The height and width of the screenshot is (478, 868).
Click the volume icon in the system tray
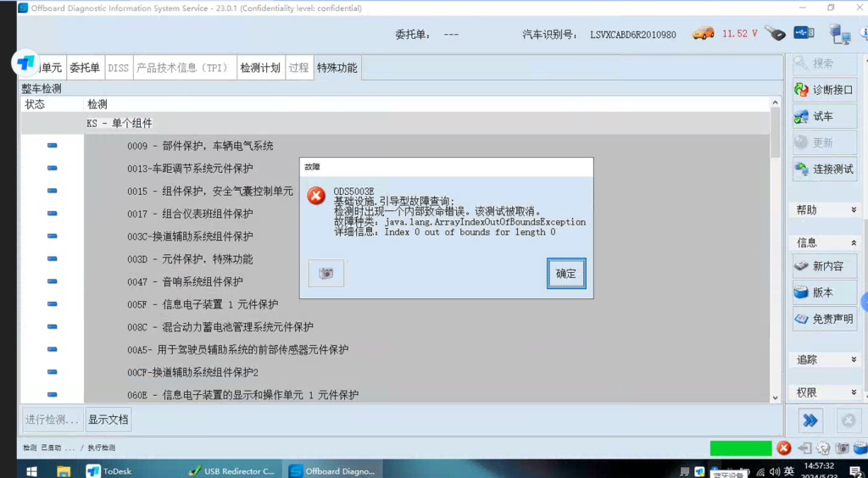pyautogui.click(x=775, y=471)
